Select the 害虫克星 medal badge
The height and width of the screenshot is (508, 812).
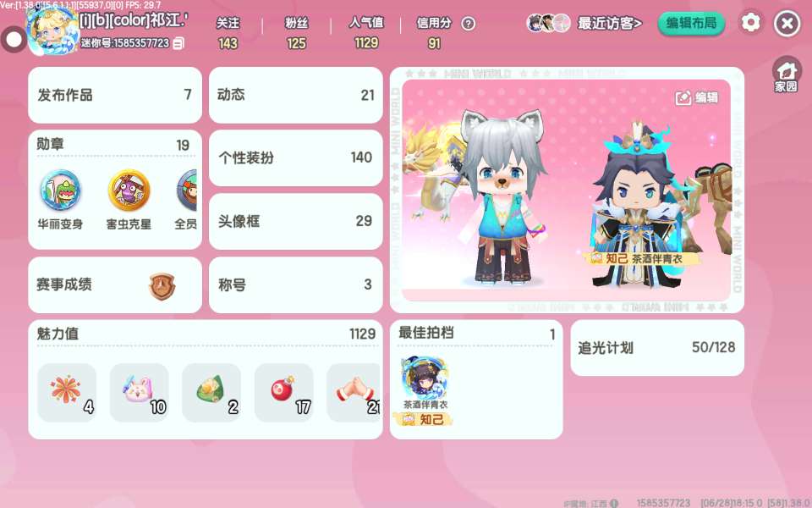(x=129, y=190)
